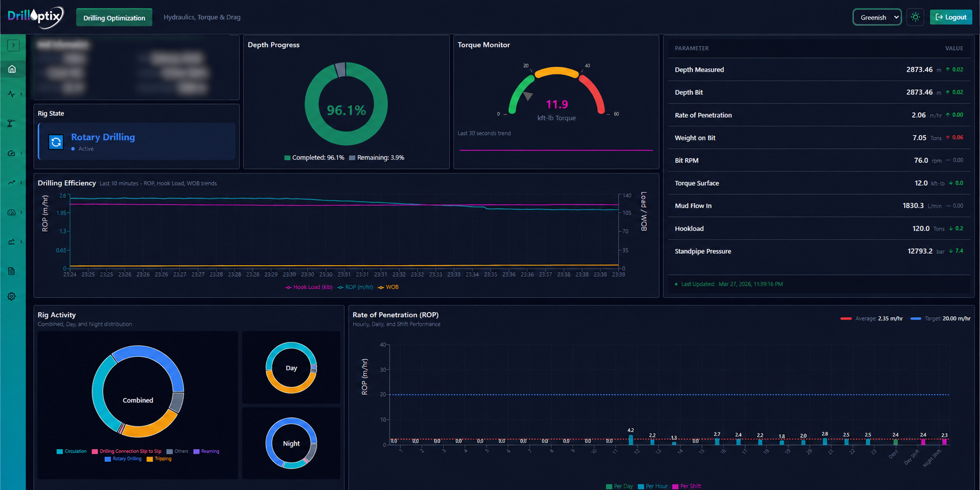
Task: Click the Rig Activity panel heading
Action: point(56,315)
